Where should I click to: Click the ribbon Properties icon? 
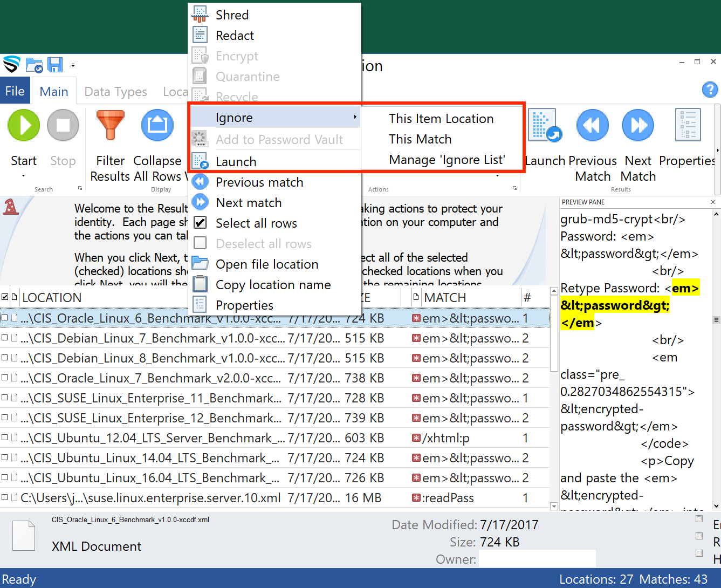(688, 126)
